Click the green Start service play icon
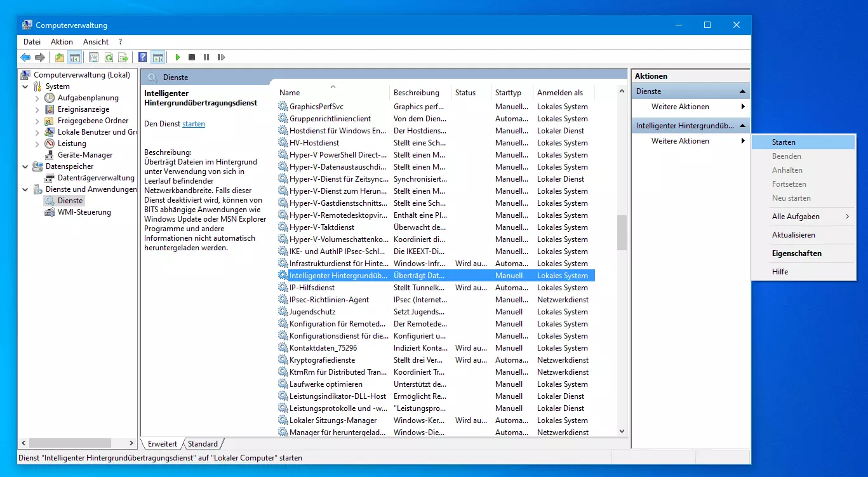The image size is (868, 477). coord(177,57)
